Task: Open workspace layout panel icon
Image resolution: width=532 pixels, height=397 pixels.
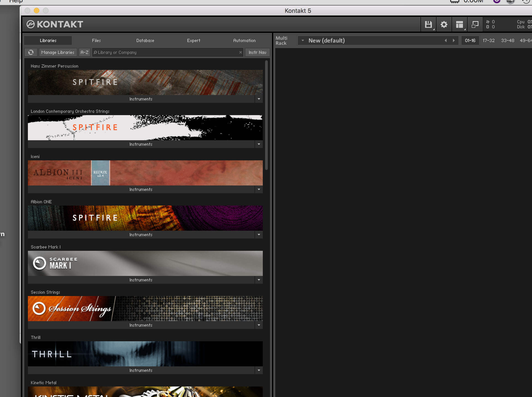Action: [459, 24]
